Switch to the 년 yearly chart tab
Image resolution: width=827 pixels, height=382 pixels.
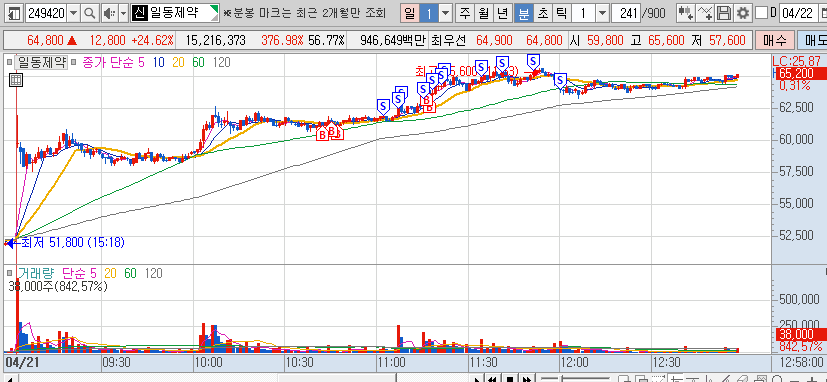pos(503,13)
